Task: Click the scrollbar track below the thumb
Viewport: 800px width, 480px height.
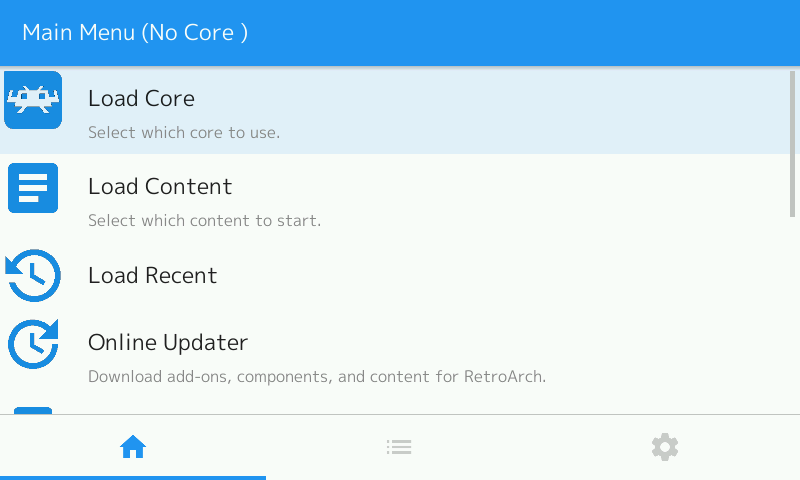Action: 792,315
